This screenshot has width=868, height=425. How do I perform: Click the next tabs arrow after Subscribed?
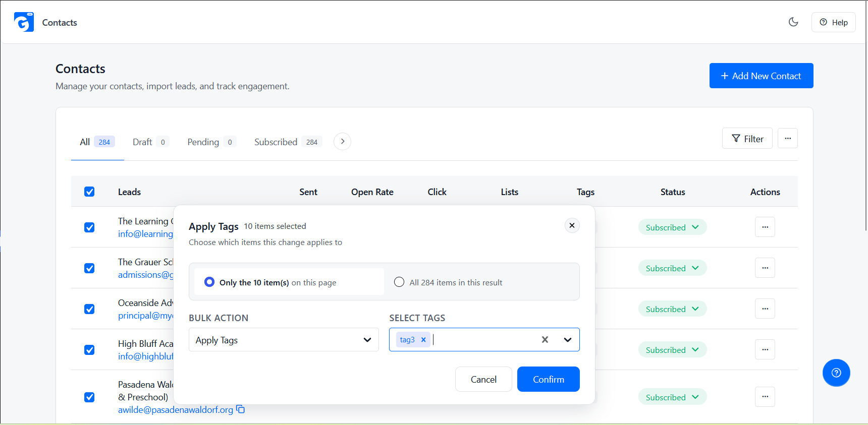[342, 141]
